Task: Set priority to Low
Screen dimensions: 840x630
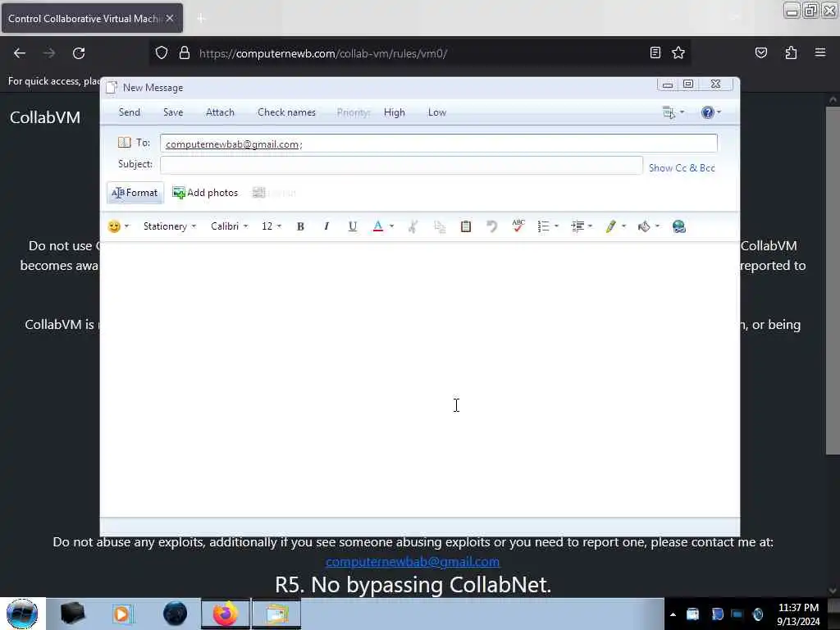Action: (437, 112)
